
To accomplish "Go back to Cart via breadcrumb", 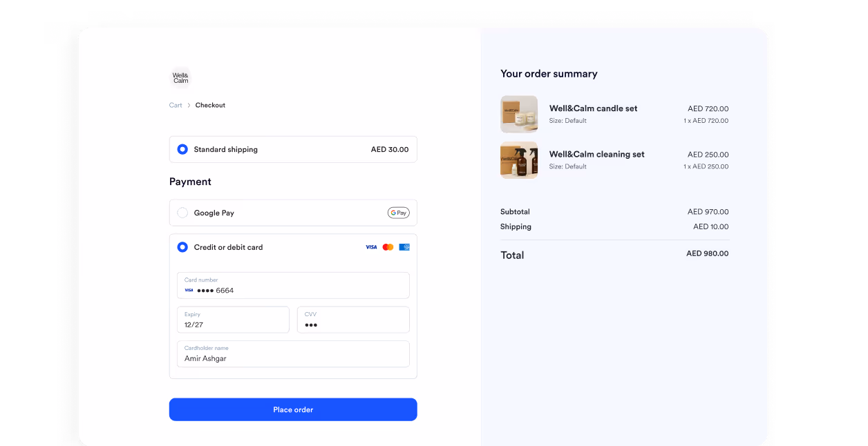I will (x=175, y=105).
